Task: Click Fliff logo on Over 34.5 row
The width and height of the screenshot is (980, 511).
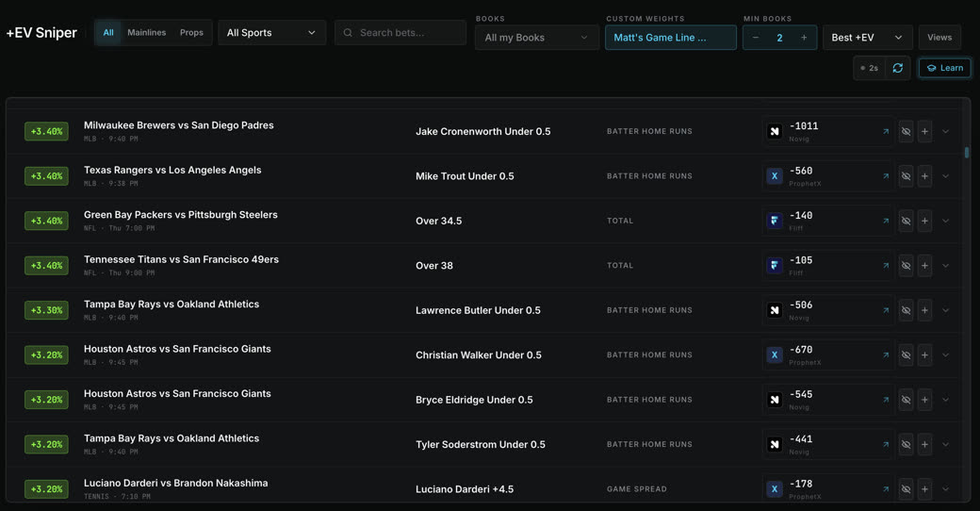Action: 775,221
